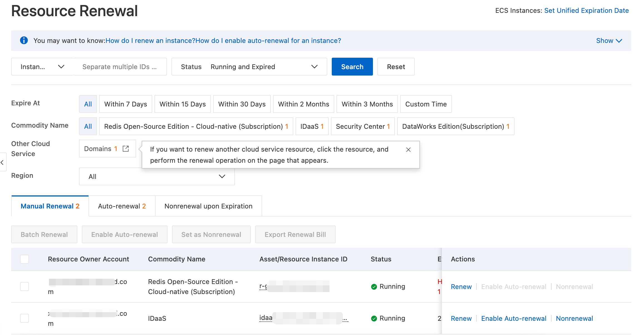
Task: Click the Commodity Name column header
Action: coord(177,259)
